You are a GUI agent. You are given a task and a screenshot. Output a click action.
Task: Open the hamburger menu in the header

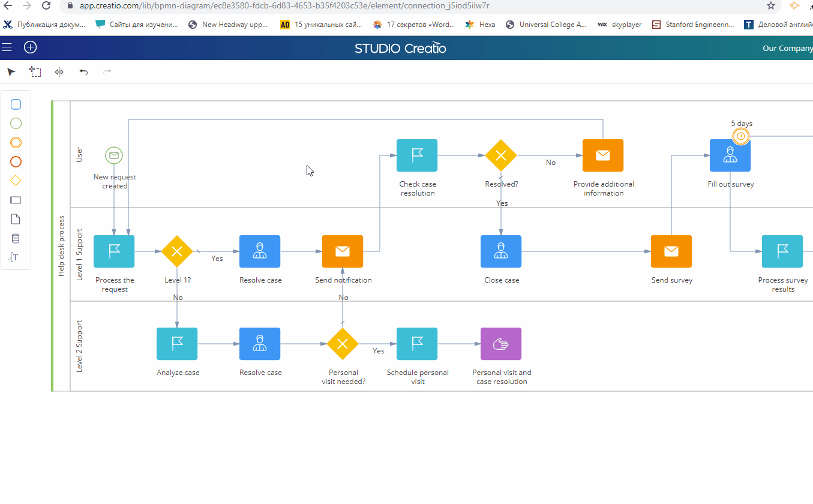7,47
